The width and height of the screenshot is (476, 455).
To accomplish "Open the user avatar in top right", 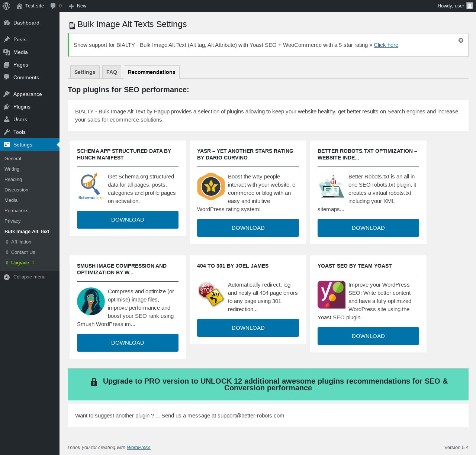I will [470, 6].
